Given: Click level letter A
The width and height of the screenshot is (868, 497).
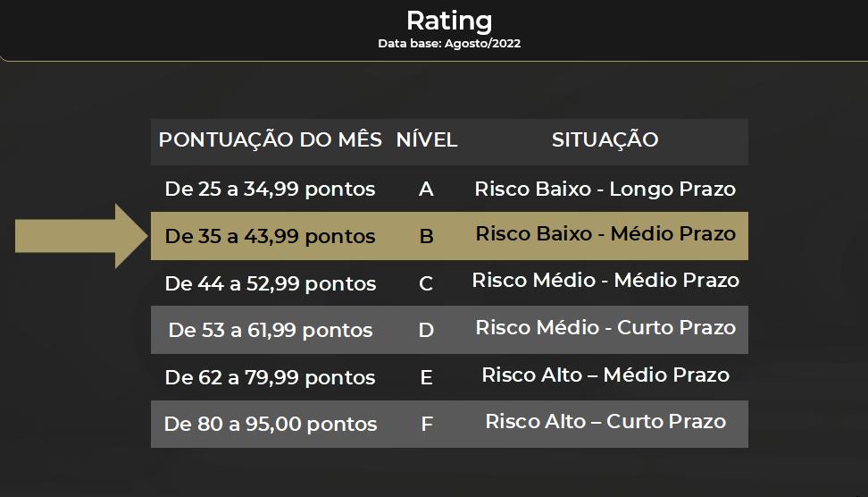Looking at the screenshot, I should tap(426, 190).
